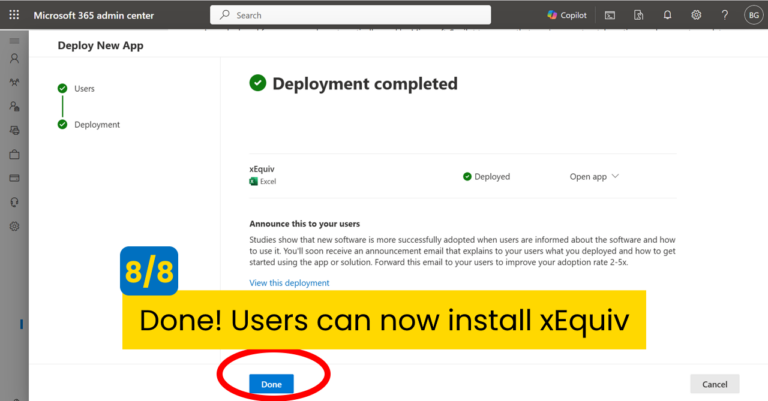Open notifications bell icon
768x401 pixels.
pos(667,15)
